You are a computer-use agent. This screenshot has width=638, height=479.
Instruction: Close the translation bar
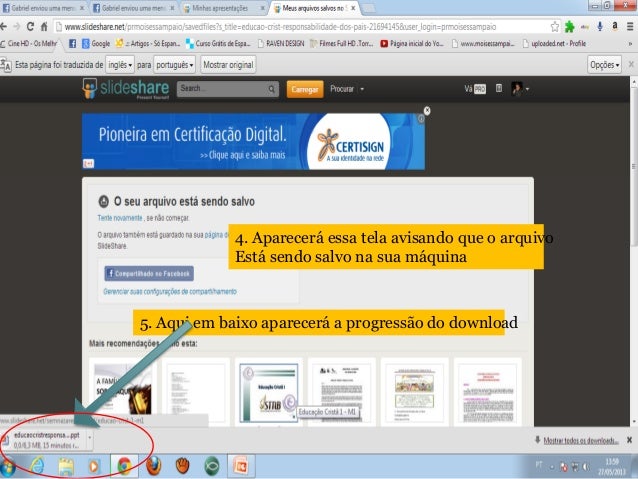631,64
